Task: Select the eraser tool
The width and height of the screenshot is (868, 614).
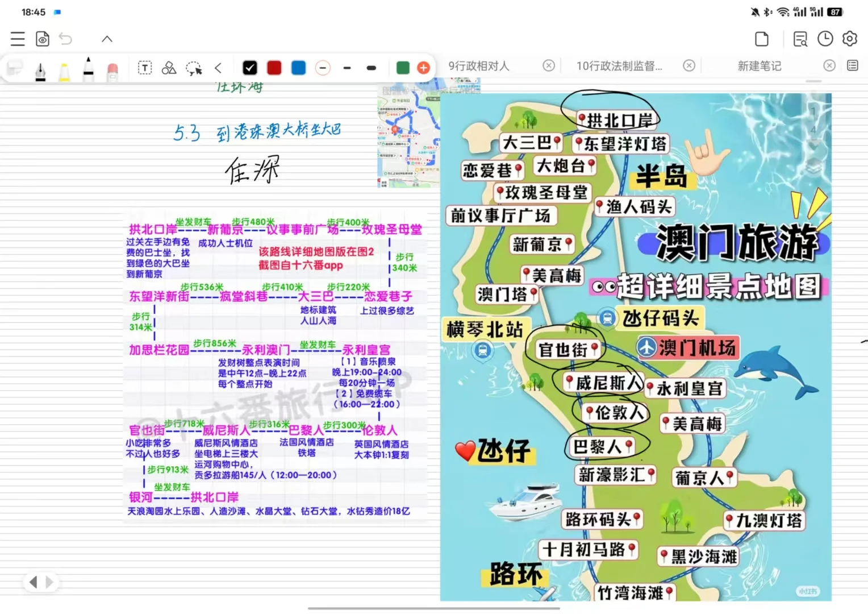Action: [x=112, y=68]
